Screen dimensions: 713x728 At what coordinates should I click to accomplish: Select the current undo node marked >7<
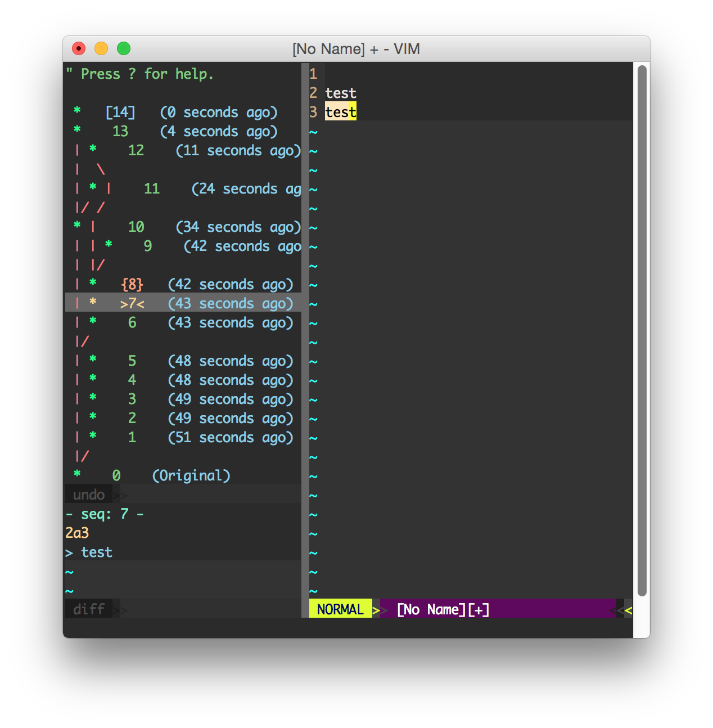click(130, 303)
